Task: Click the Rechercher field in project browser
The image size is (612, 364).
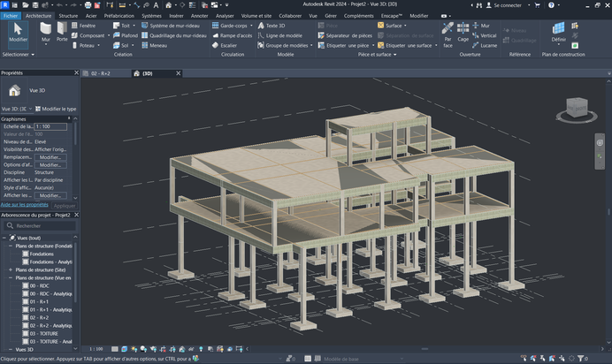Action: click(40, 225)
